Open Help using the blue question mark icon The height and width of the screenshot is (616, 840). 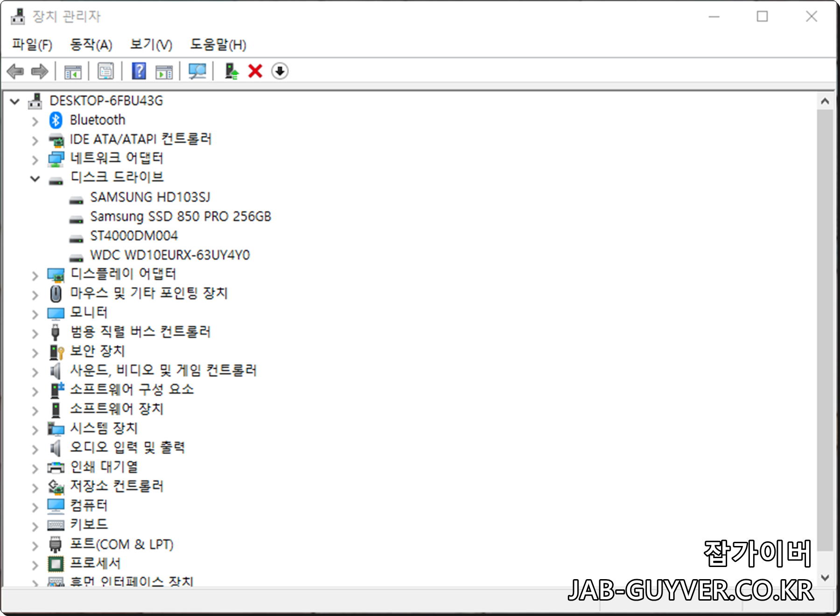138,71
